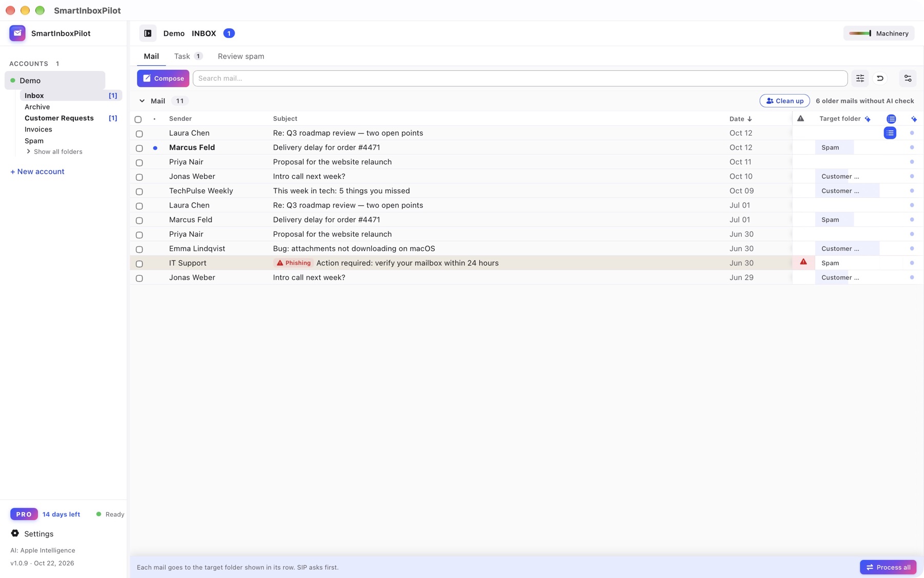Click the Clean up button
Viewport: 924px width, 578px height.
tap(784, 101)
